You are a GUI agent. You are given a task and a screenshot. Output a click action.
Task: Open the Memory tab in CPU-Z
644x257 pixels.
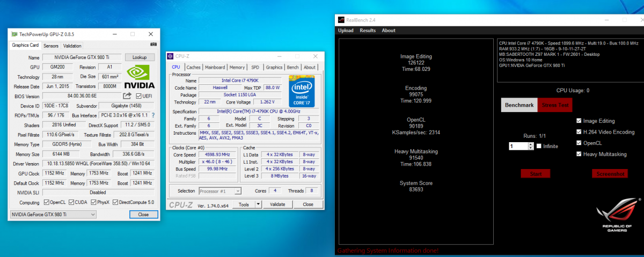pos(237,67)
